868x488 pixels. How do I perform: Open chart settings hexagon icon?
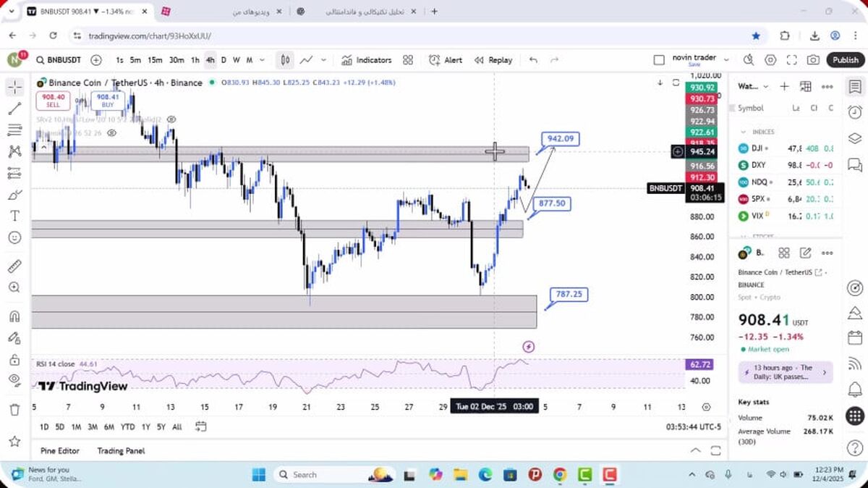point(770,60)
